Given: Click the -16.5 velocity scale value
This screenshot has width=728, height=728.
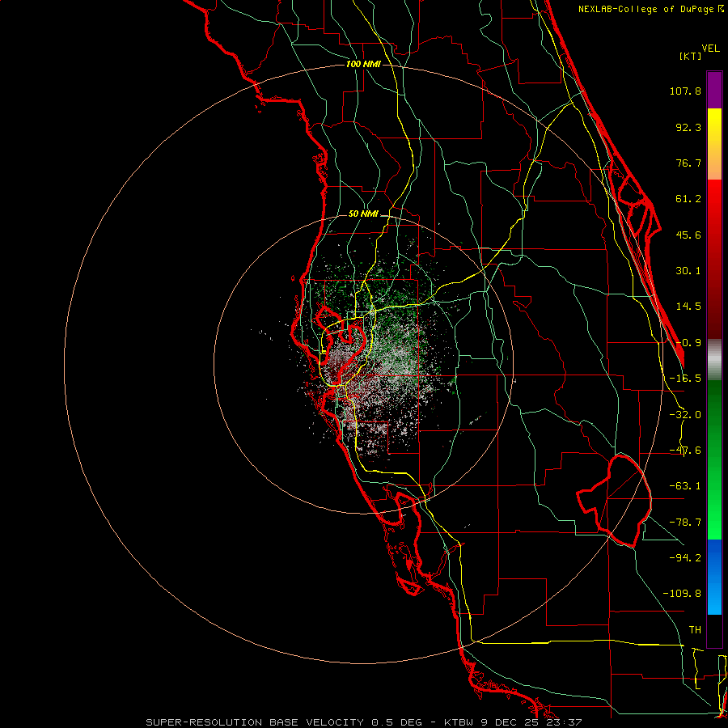Looking at the screenshot, I should (685, 379).
